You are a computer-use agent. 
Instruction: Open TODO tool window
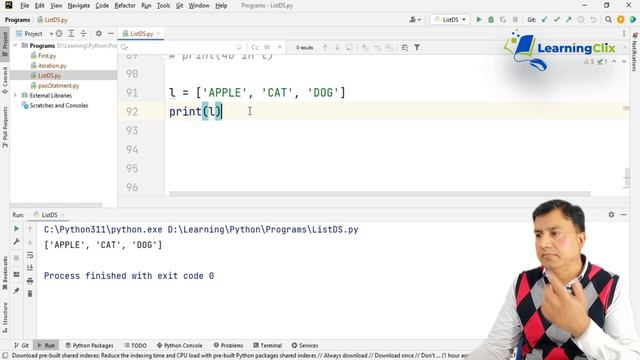coord(135,345)
